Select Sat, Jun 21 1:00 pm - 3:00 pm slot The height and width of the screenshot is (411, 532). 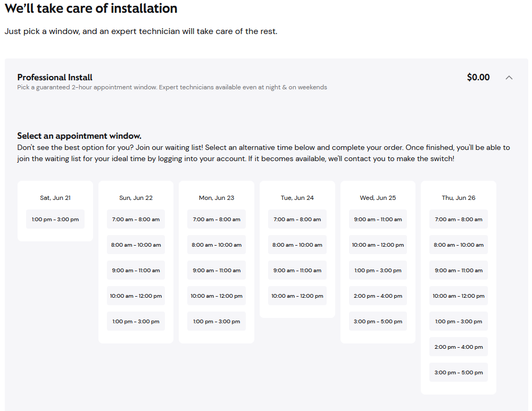coord(55,219)
